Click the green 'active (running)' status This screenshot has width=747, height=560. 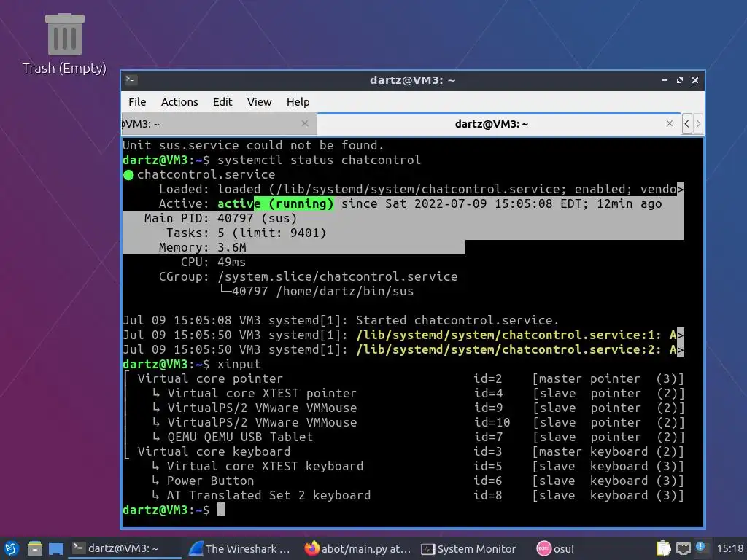(275, 204)
